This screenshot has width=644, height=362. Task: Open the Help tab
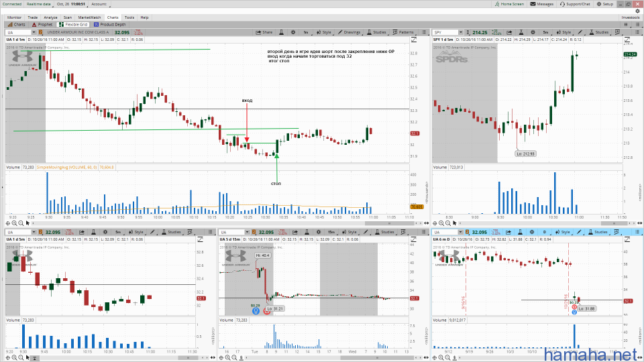(145, 17)
